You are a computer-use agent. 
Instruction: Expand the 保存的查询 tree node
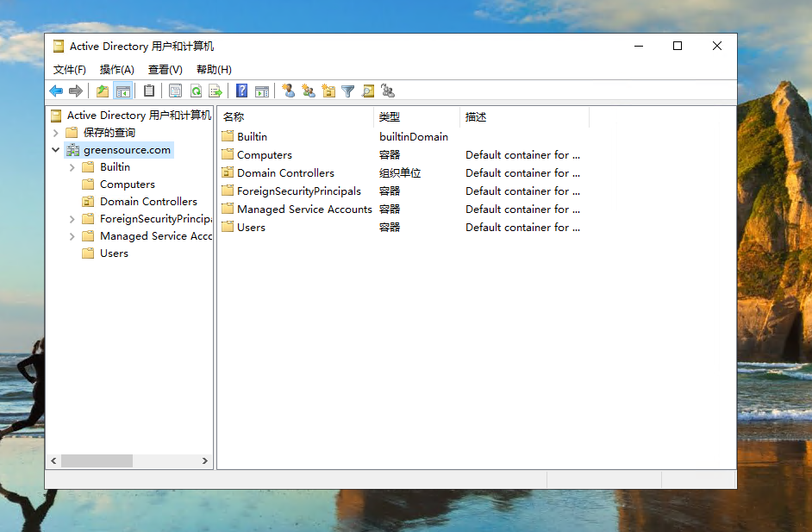[56, 133]
